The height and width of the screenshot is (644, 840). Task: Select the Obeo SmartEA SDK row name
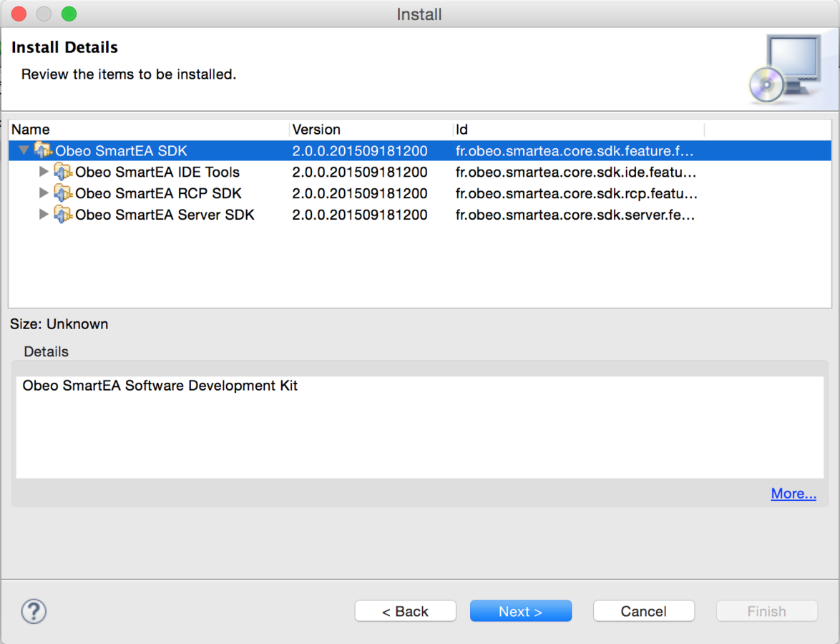click(121, 150)
